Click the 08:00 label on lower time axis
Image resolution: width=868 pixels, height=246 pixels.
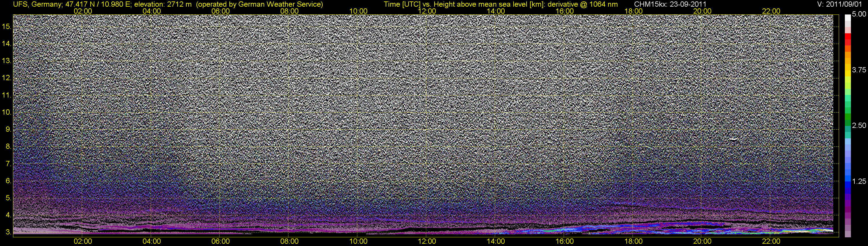coord(289,241)
